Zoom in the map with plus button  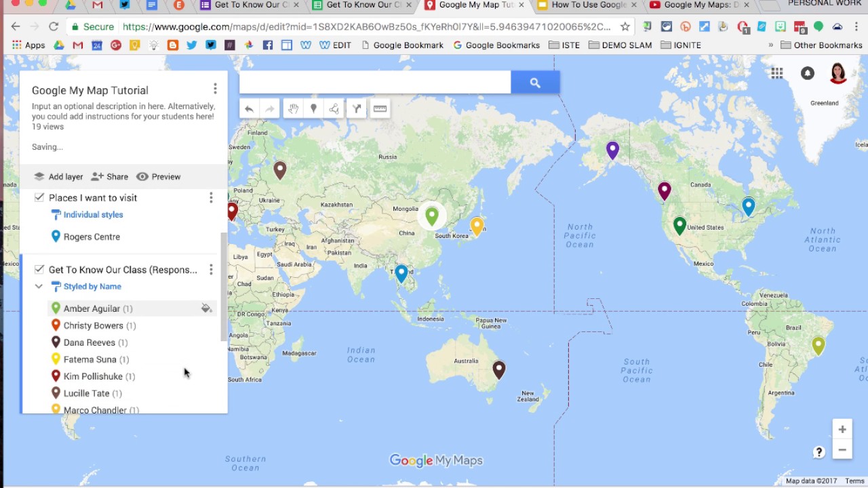pyautogui.click(x=842, y=429)
